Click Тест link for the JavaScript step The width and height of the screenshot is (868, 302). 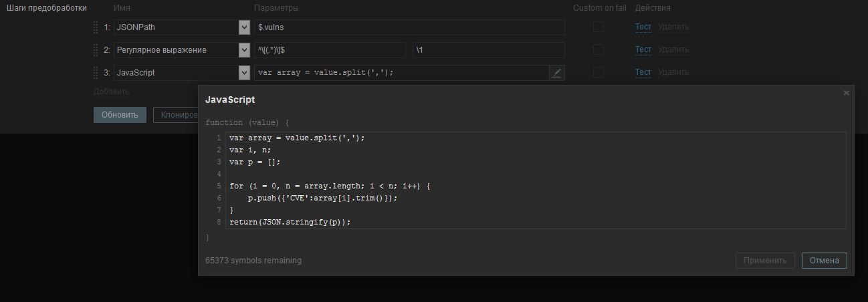[x=643, y=72]
